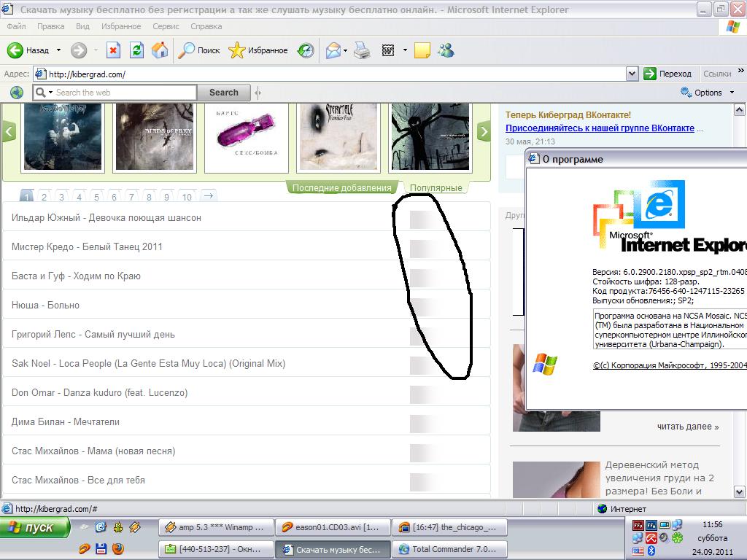Open the Избранное menu
Screen dimensions: 747x560
[121, 26]
